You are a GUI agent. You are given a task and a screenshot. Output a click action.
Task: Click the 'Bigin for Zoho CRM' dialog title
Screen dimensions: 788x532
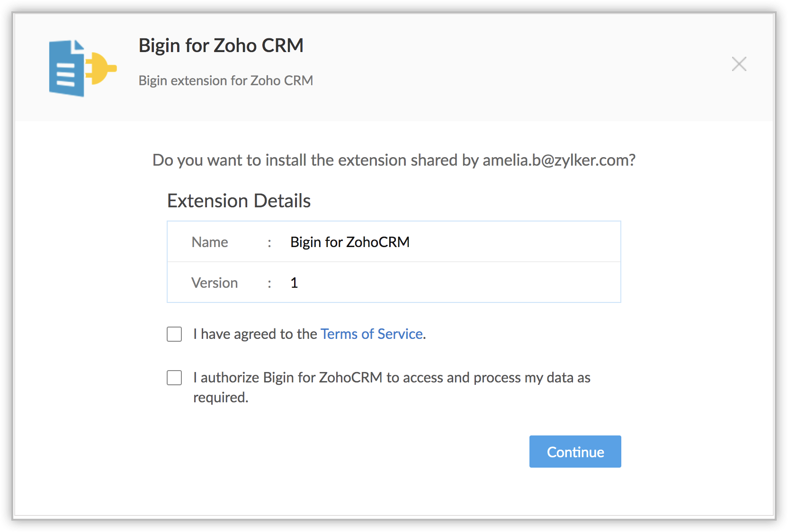[221, 46]
